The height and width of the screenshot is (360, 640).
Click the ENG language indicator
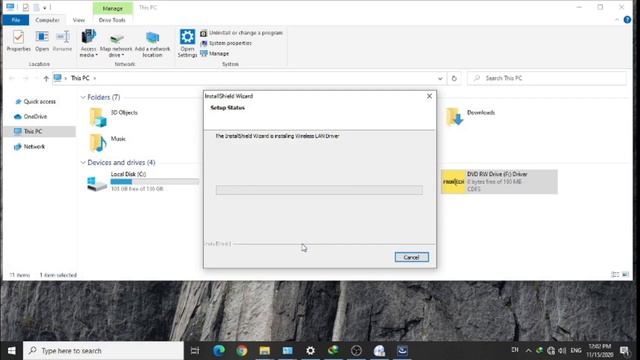576,351
